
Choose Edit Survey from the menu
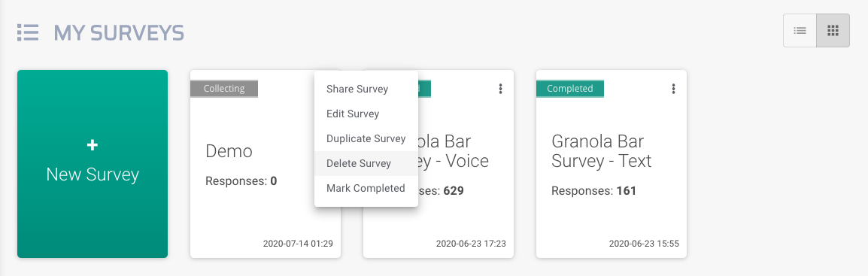pyautogui.click(x=366, y=114)
